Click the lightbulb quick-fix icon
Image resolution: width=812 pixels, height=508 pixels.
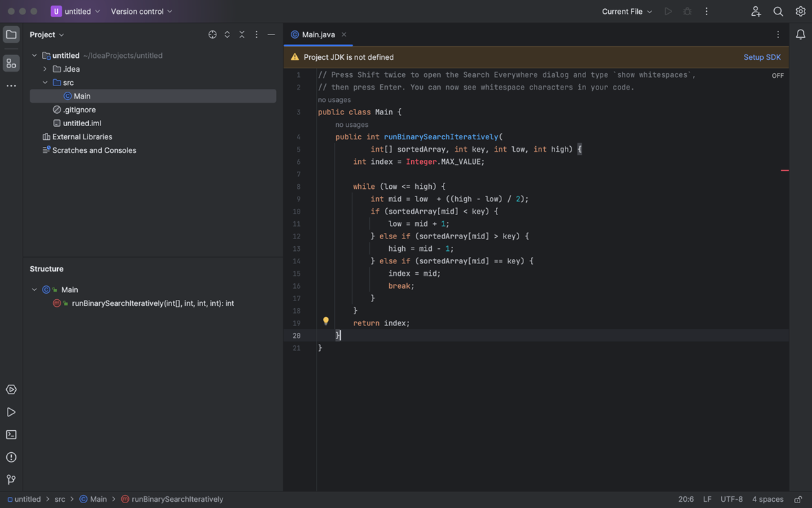(326, 321)
